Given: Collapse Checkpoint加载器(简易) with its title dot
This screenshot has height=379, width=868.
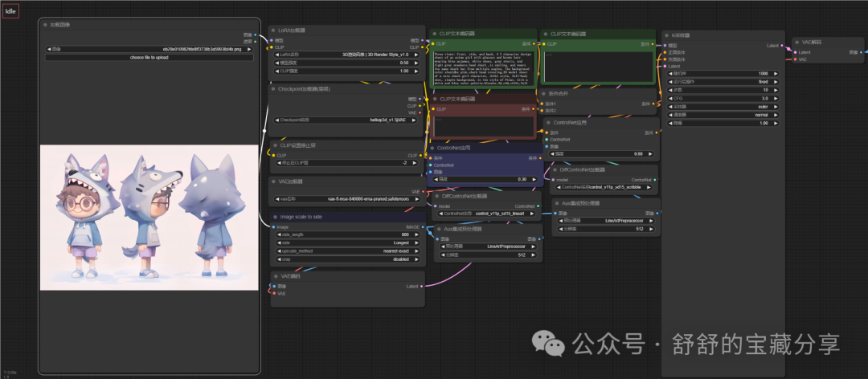Looking at the screenshot, I should coord(273,88).
